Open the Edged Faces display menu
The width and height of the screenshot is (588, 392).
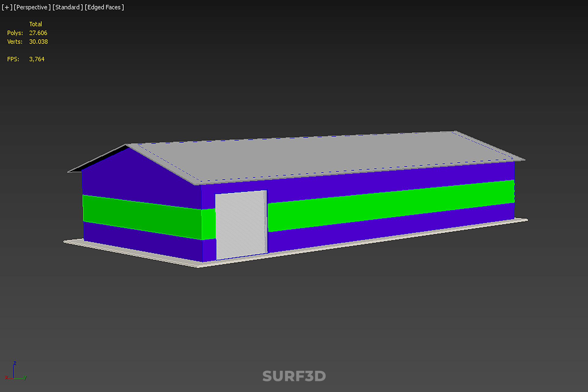coord(104,7)
